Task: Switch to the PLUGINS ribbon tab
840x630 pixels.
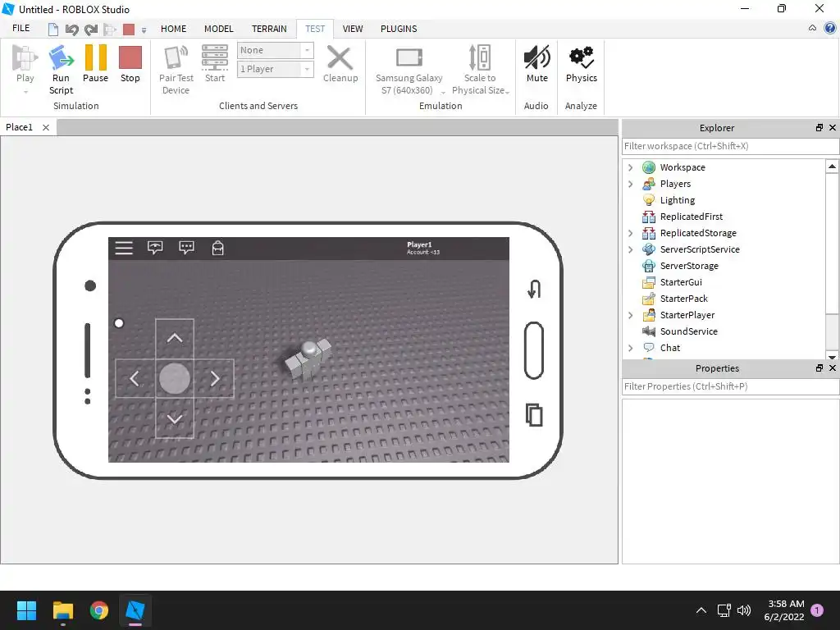Action: tap(399, 29)
